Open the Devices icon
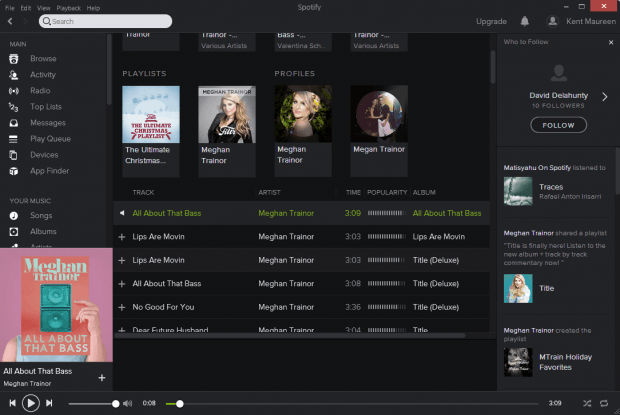This screenshot has width=620, height=415. coord(13,155)
